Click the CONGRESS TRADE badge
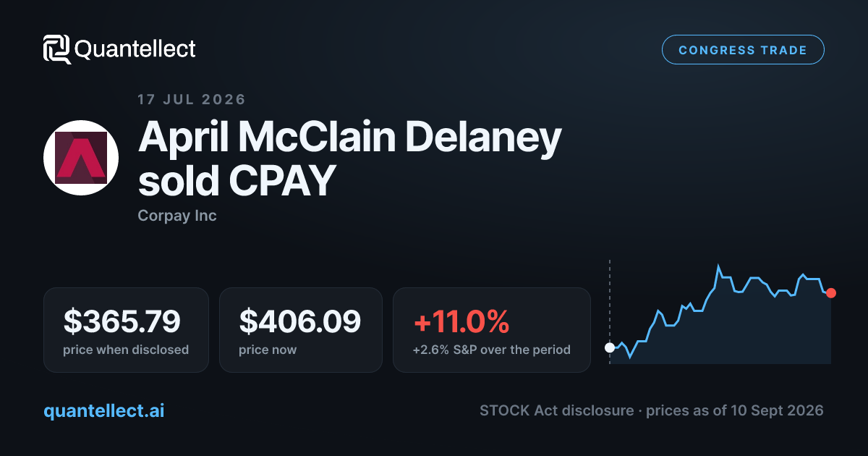The width and height of the screenshot is (868, 456). tap(743, 50)
